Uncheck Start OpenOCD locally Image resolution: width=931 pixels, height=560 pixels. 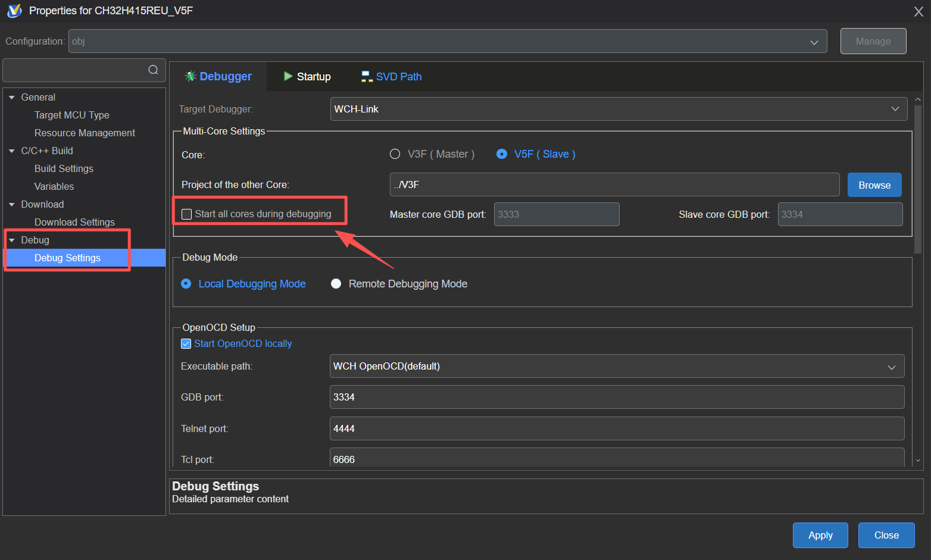tap(186, 343)
